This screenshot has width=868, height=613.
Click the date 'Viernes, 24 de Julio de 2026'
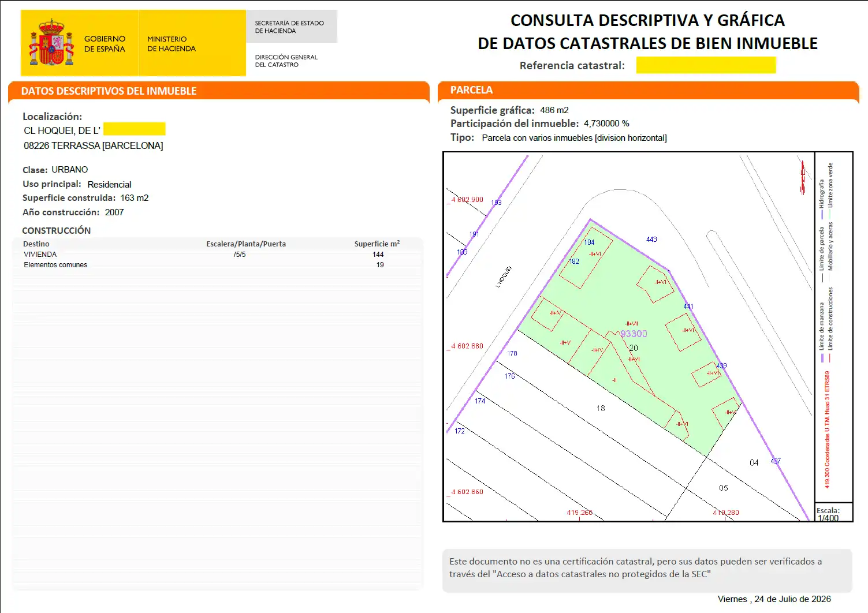[774, 599]
